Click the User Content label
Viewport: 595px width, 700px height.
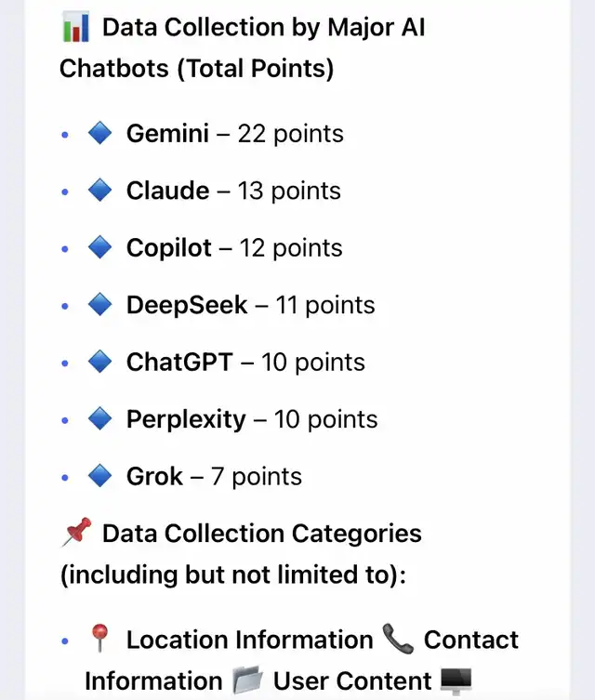352,680
